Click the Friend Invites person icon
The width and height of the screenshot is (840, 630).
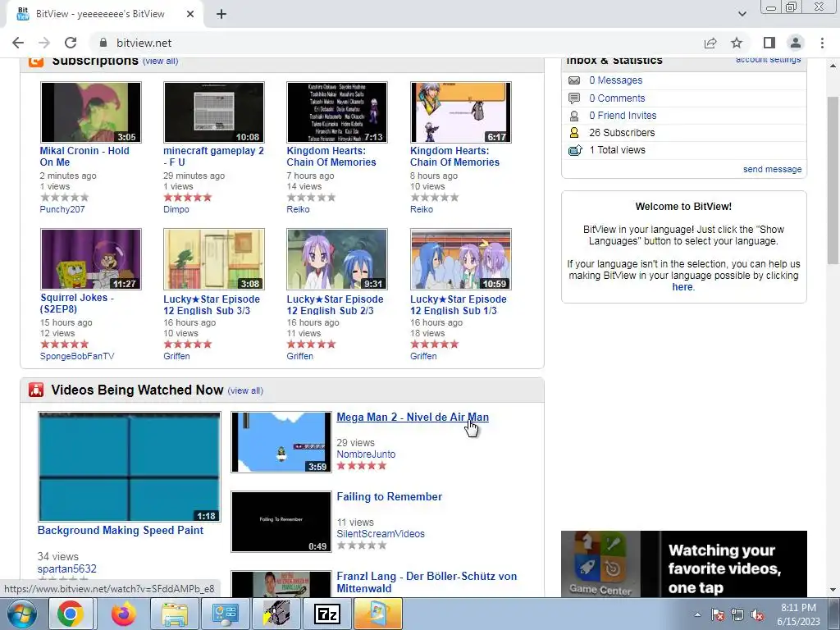(574, 116)
